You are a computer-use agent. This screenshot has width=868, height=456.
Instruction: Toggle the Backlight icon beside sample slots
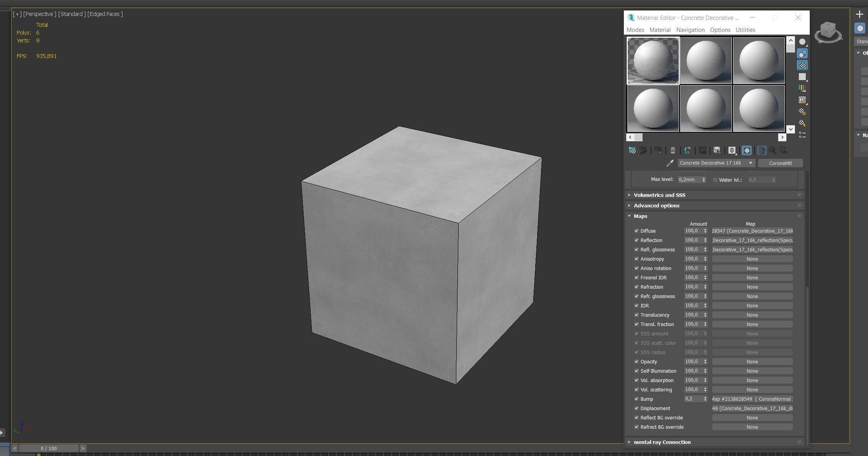(802, 53)
